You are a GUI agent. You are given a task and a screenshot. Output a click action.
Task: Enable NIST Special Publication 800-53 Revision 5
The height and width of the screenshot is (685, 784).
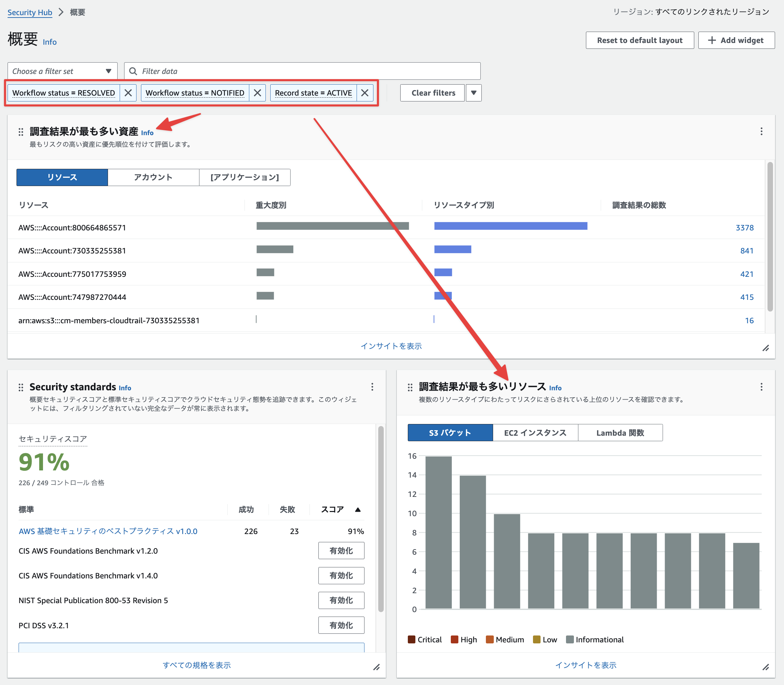[x=341, y=600]
